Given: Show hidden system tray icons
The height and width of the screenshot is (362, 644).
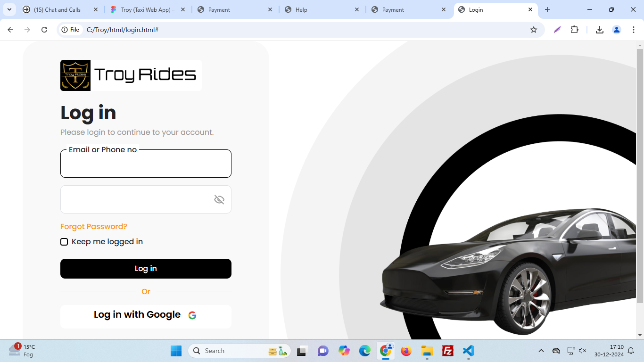Looking at the screenshot, I should pyautogui.click(x=541, y=351).
